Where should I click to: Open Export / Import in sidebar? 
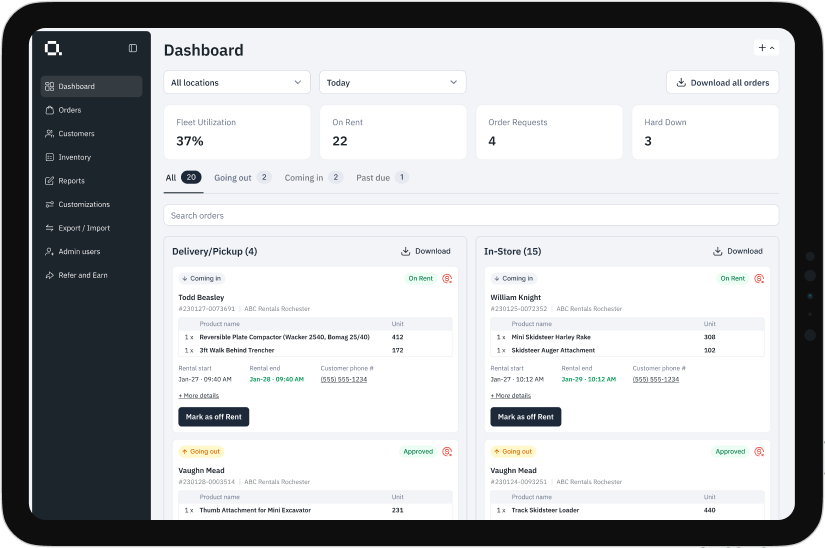[x=84, y=228]
